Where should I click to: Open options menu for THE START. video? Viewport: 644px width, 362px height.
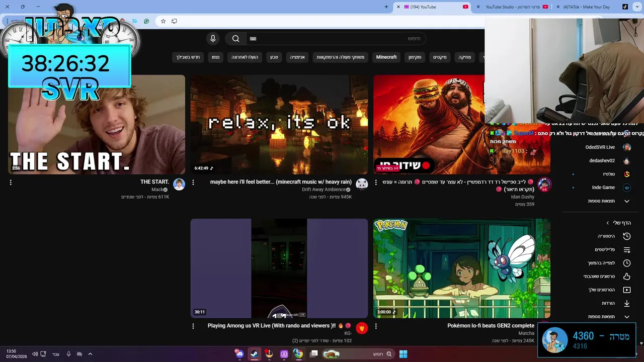(11, 183)
